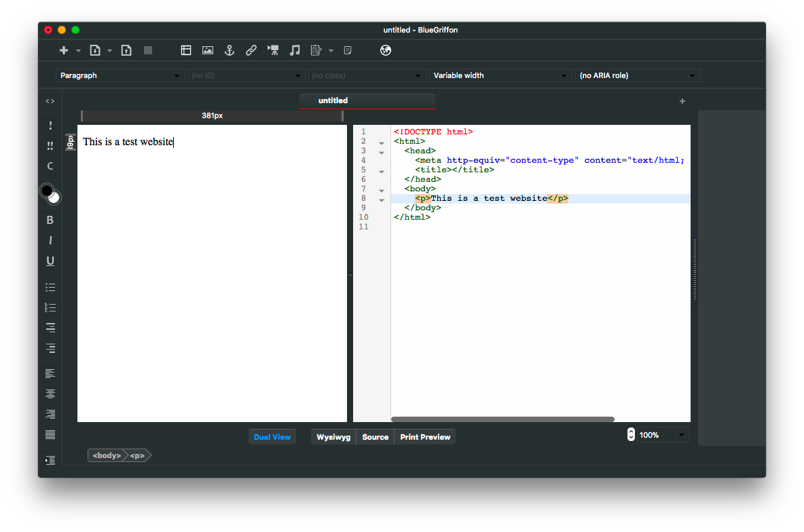Click the closing </html> tag in source
Image resolution: width=804 pixels, height=532 pixels.
[412, 217]
